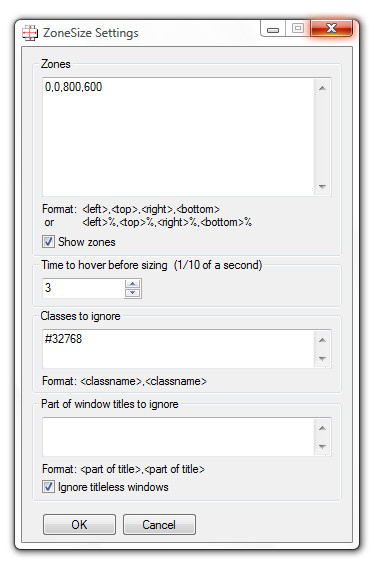
Task: Increase hover time with up spinner arrow
Action: tap(133, 284)
